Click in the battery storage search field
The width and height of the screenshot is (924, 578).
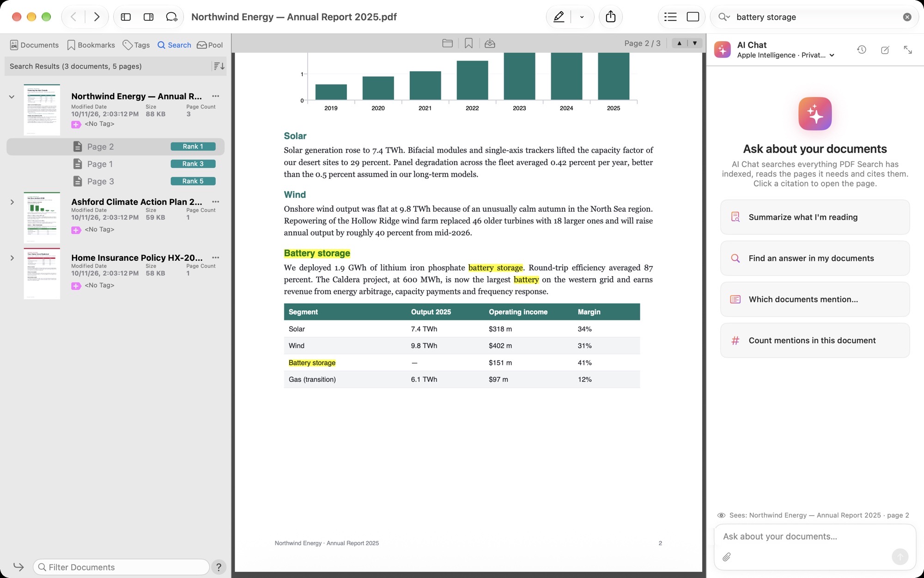(x=815, y=17)
